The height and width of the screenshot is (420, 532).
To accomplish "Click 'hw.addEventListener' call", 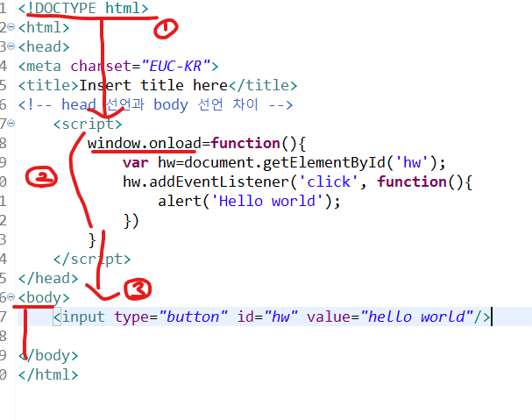I will tap(206, 182).
